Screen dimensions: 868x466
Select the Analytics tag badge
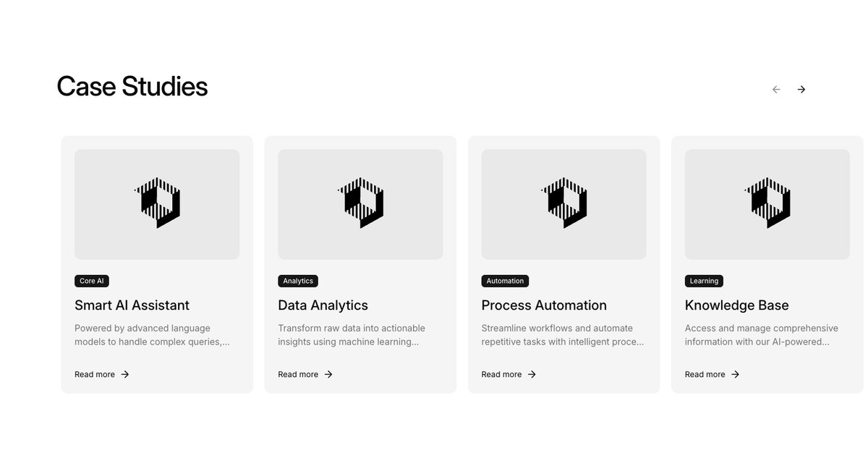(298, 281)
